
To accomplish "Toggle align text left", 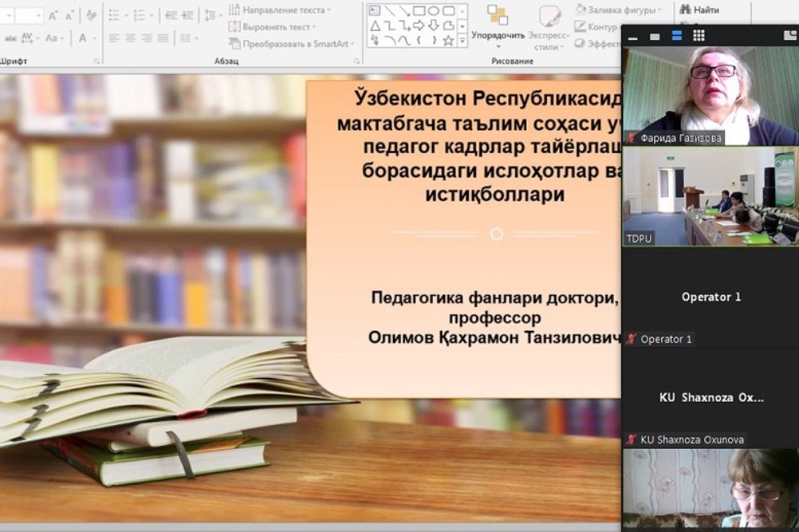I will click(x=114, y=38).
